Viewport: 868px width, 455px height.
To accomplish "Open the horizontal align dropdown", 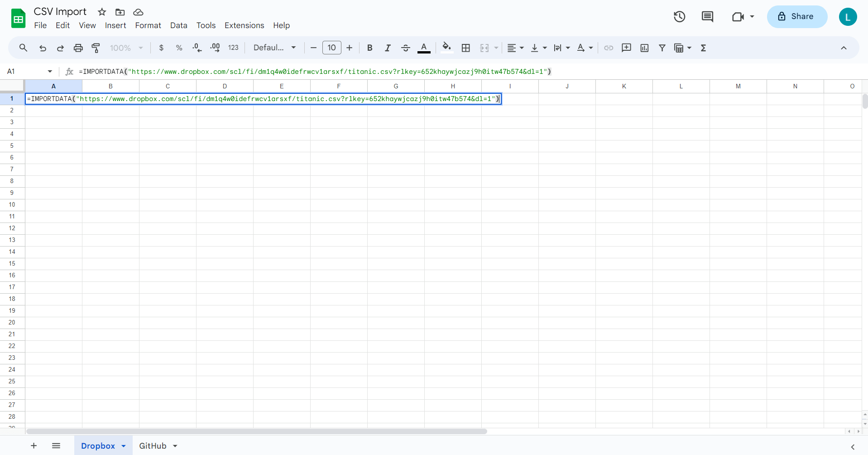I will coord(515,48).
